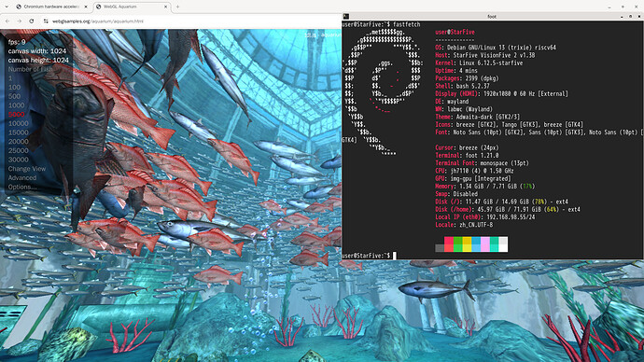Set number of fish to 10000
This screenshot has height=362, width=644.
click(19, 123)
